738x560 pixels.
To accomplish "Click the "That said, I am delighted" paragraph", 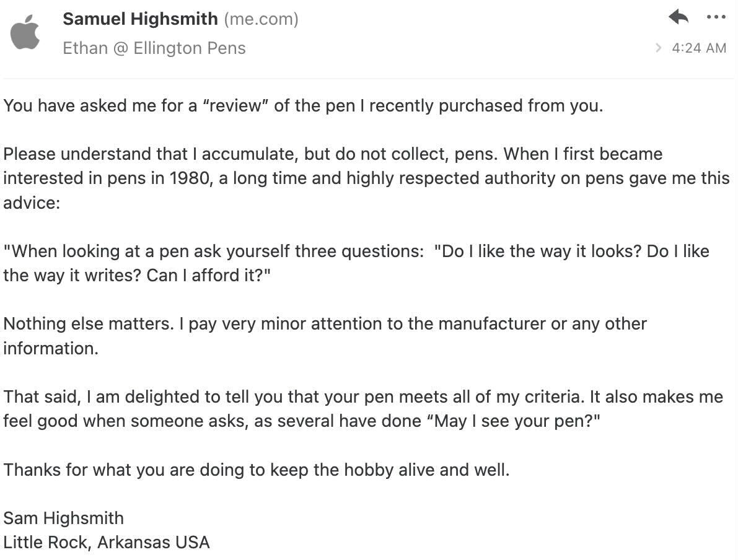I will point(363,409).
